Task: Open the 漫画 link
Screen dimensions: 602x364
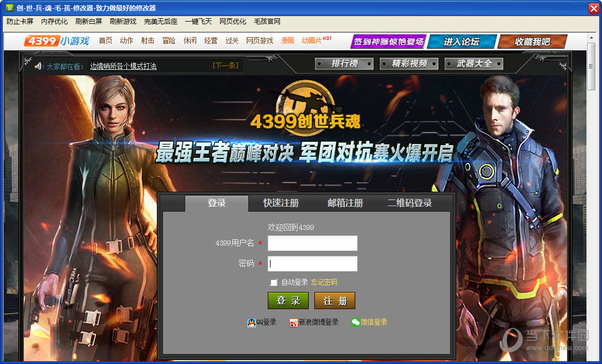Action: [288, 40]
